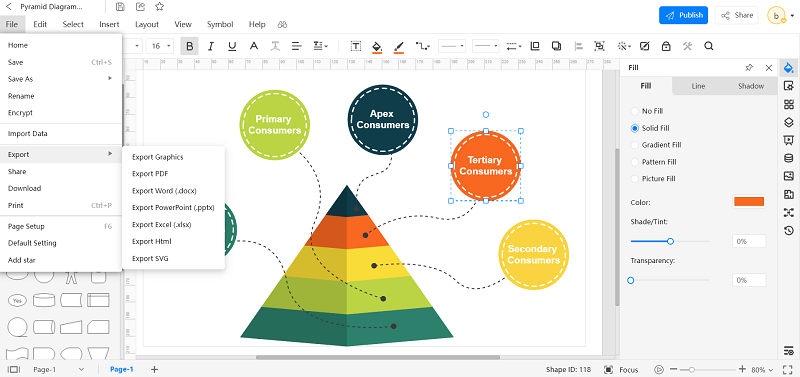Click the blue Publish button

tap(684, 15)
